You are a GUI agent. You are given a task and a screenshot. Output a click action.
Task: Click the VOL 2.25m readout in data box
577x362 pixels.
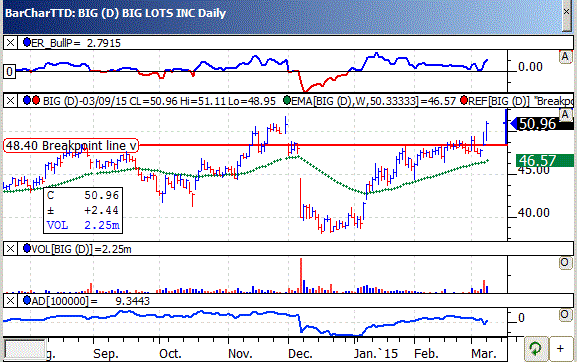(83, 225)
